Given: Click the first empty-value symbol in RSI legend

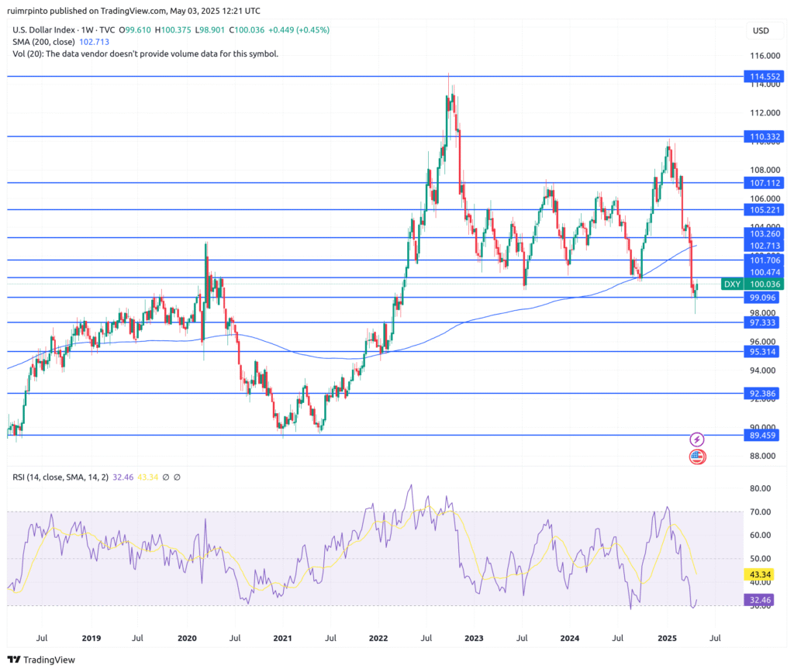Looking at the screenshot, I should [165, 477].
